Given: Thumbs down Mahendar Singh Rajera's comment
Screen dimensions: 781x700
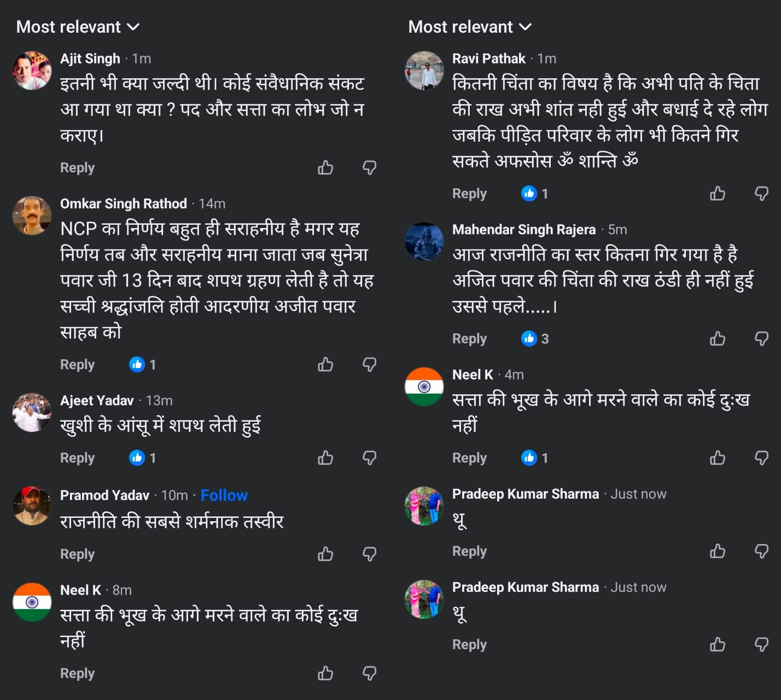Looking at the screenshot, I should (x=762, y=339).
